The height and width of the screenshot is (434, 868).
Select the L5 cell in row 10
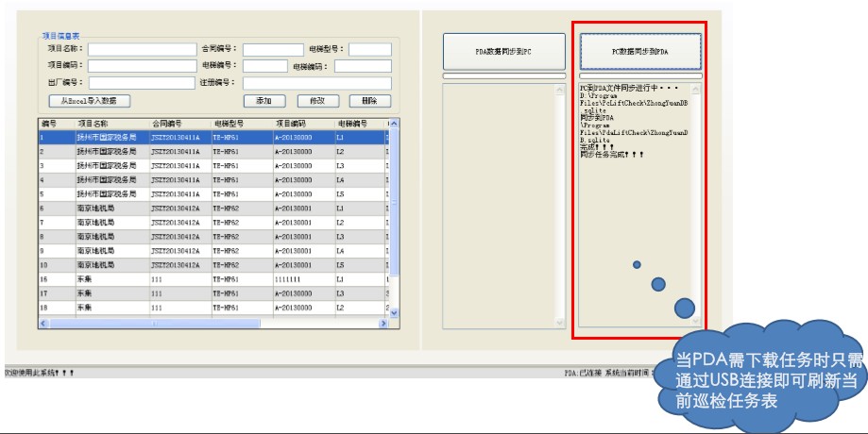[x=360, y=265]
